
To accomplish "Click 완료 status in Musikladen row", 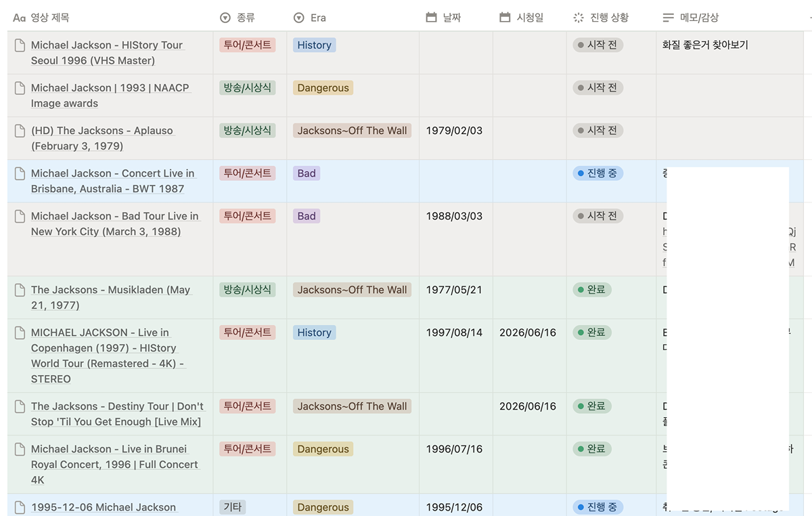I will pyautogui.click(x=592, y=289).
